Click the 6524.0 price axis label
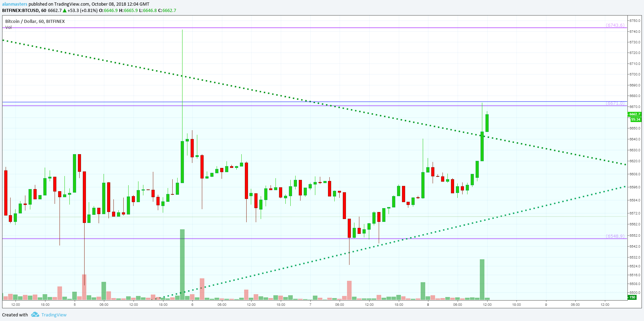Screen dimensions: 644x321 (x=635, y=266)
